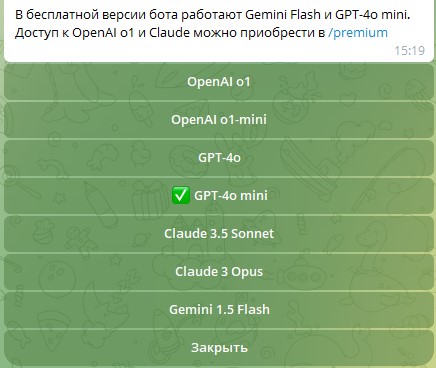Image resolution: width=436 pixels, height=368 pixels.
Task: Choose the Claude 3 Opus model
Action: (219, 271)
